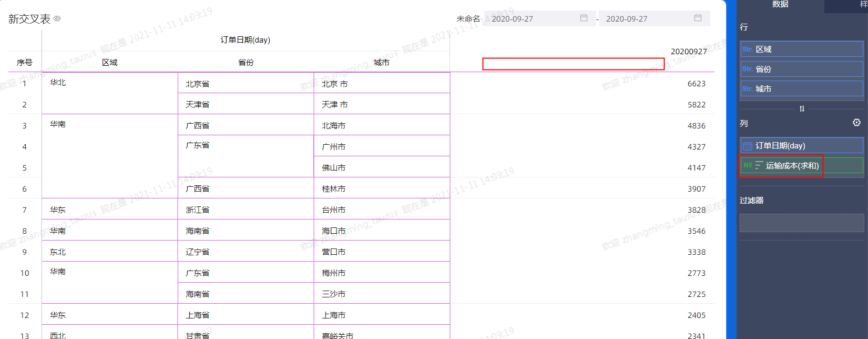Screen dimensions: 868x339
Task: Open the start date calendar icon
Action: pos(584,18)
